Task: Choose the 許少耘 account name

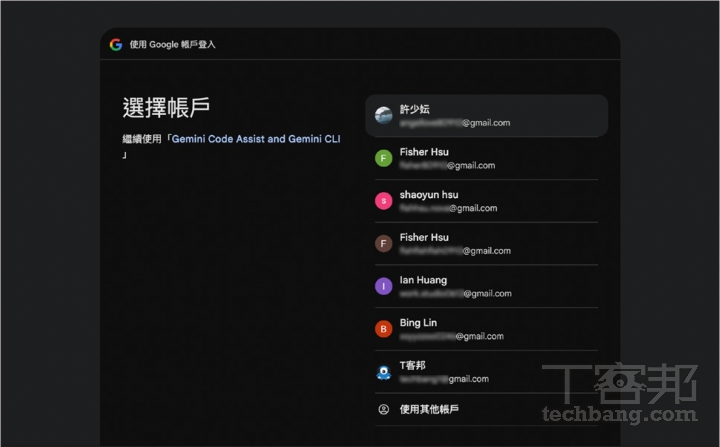Action: tap(414, 109)
